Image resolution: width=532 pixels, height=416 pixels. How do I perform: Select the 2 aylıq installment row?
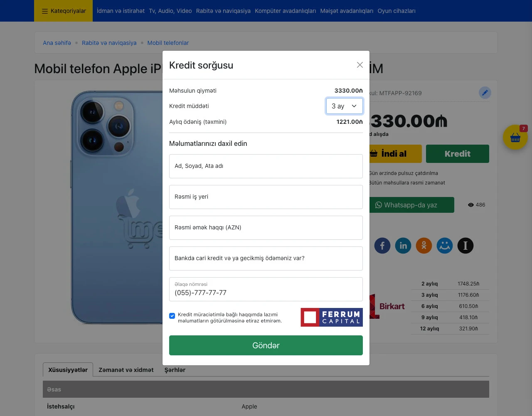450,284
